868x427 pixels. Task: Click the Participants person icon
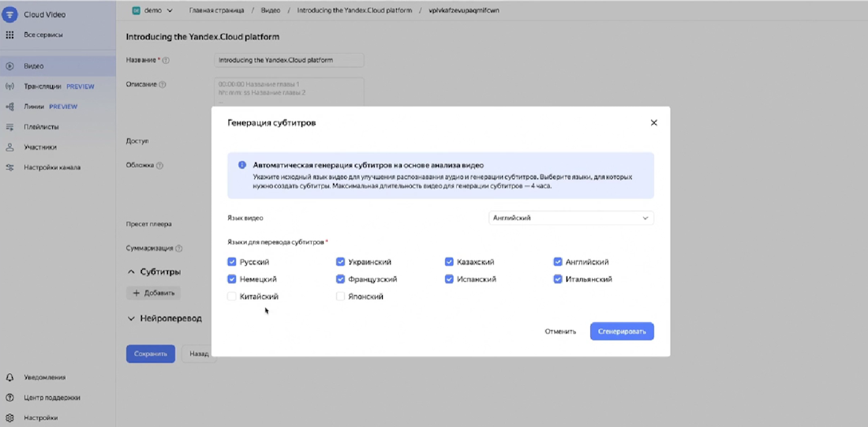(10, 148)
